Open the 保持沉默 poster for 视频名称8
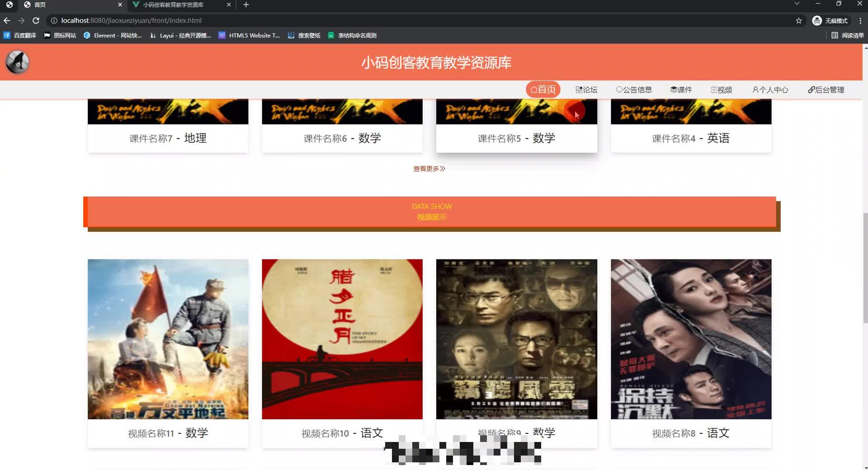868x470 pixels. click(691, 339)
